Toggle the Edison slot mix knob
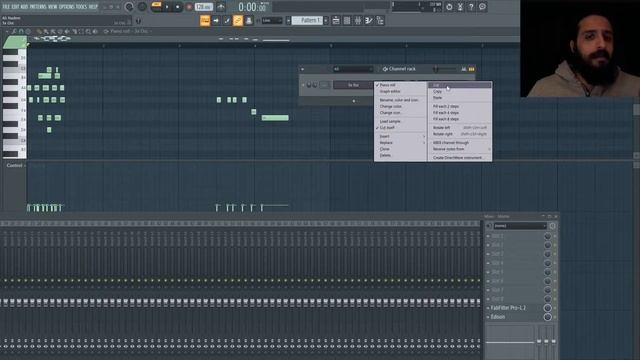640x360 pixels. point(547,317)
